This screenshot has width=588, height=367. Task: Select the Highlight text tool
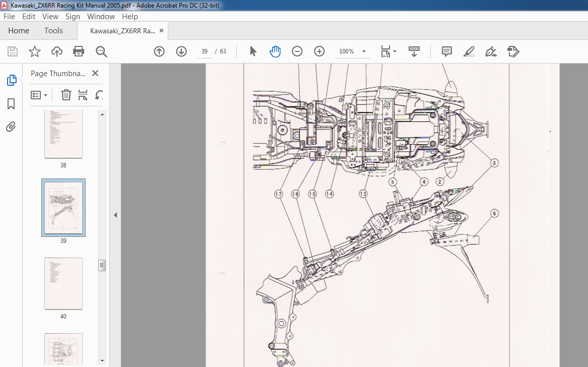point(469,51)
